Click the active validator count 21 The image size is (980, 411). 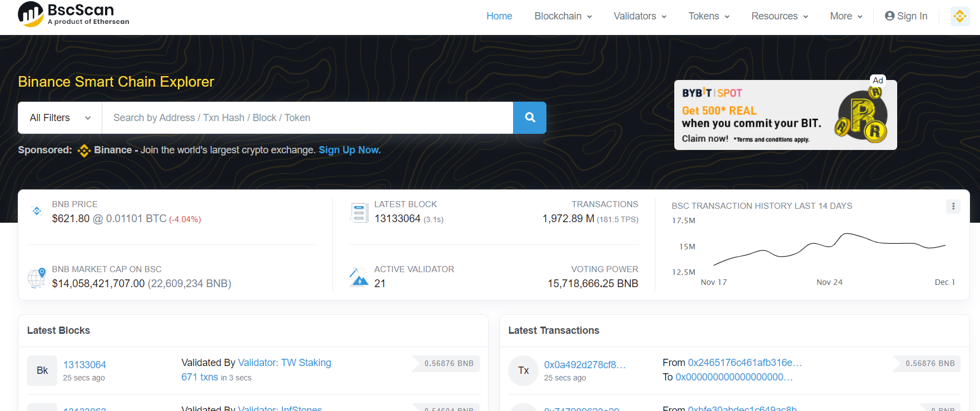(380, 284)
